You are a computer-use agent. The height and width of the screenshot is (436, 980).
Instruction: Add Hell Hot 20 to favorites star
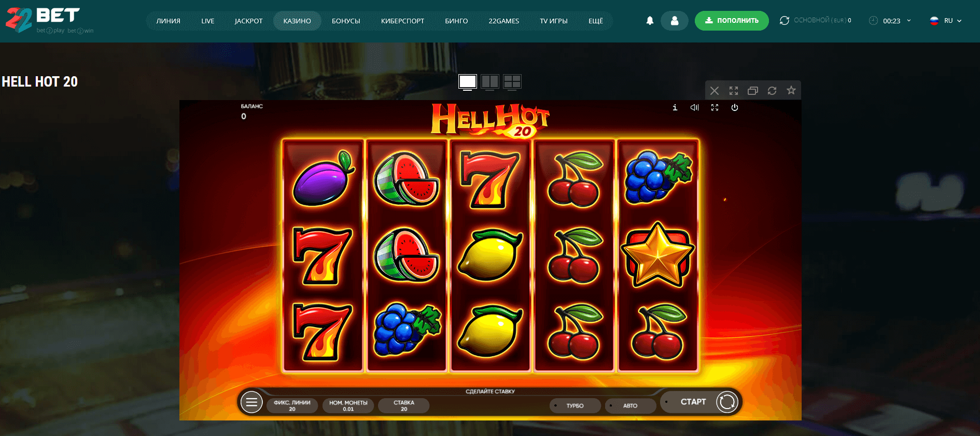click(791, 91)
